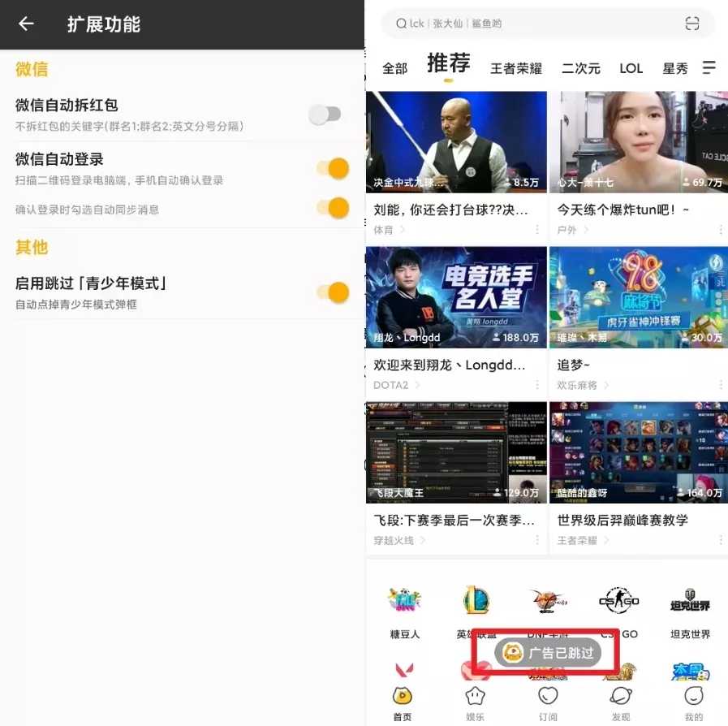Open the category list menu icon
This screenshot has height=726, width=728.
(x=709, y=68)
